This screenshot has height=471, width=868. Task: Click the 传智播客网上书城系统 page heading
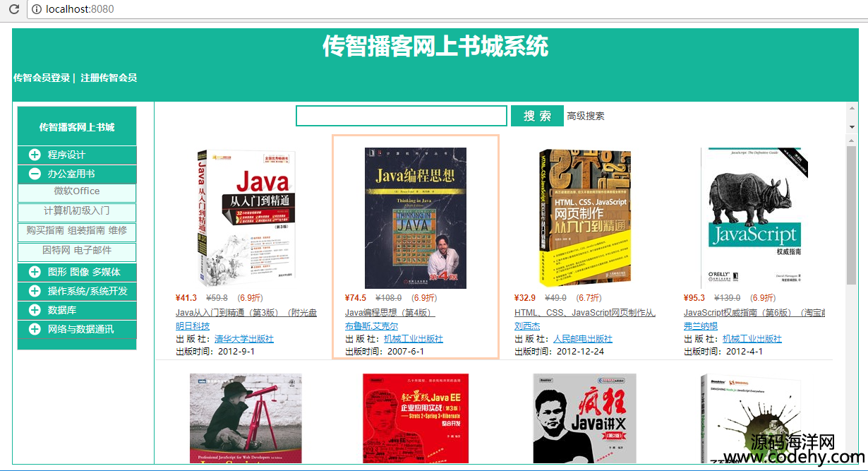pyautogui.click(x=435, y=47)
